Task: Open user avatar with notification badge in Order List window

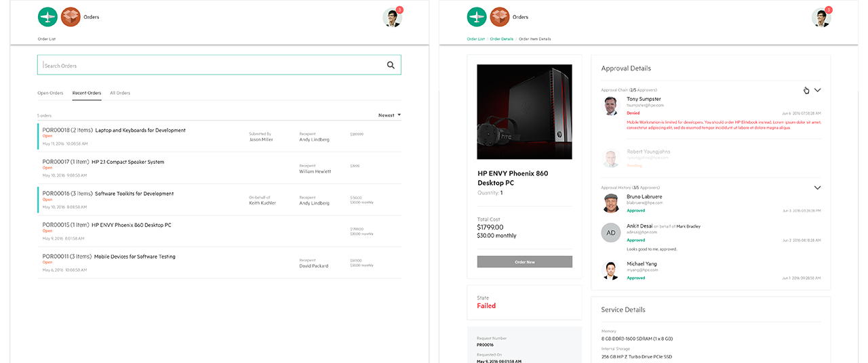Action: pyautogui.click(x=393, y=17)
